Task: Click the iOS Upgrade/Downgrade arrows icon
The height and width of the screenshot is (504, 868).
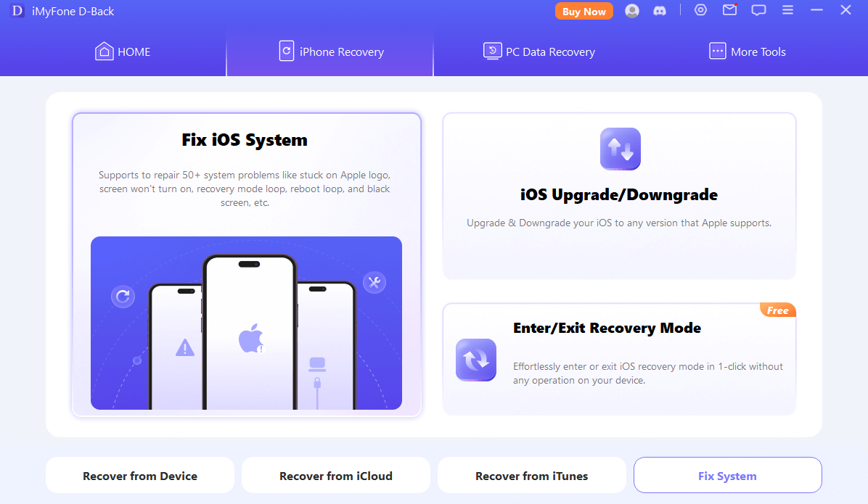Action: 620,149
